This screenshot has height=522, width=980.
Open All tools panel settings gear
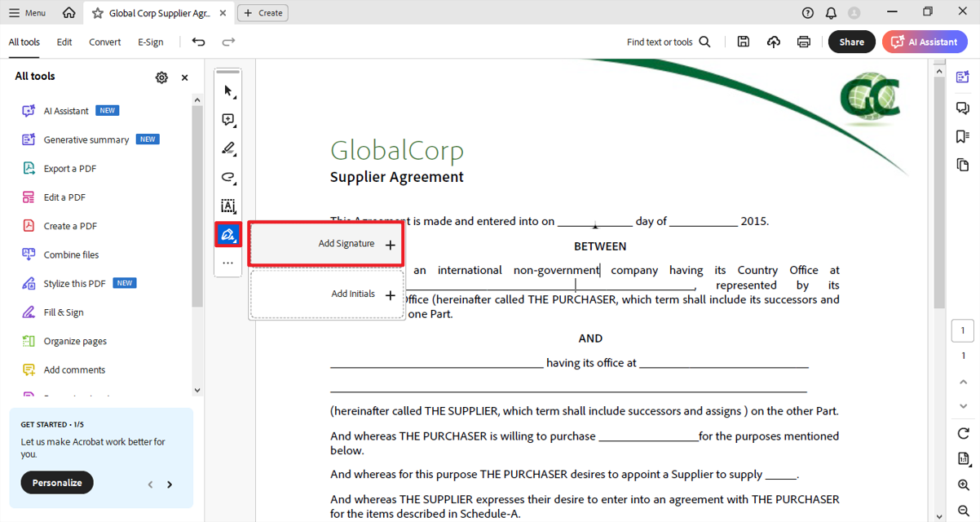(x=161, y=77)
